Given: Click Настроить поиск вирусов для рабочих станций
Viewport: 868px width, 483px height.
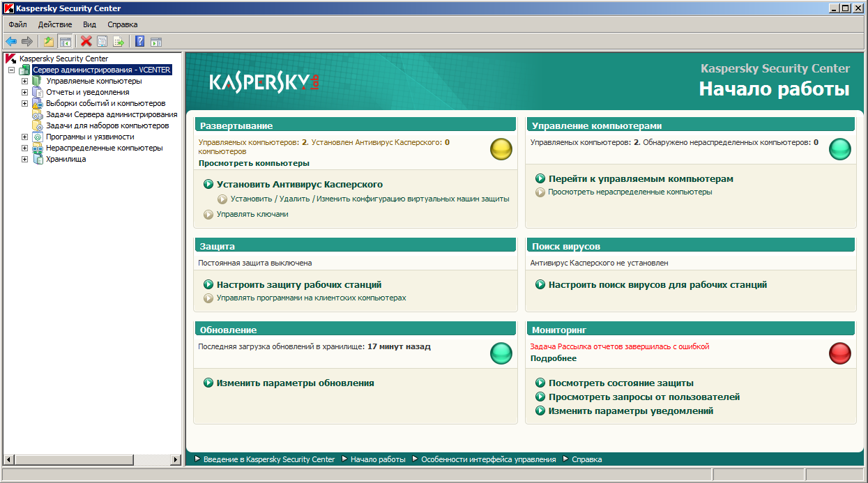Looking at the screenshot, I should click(x=657, y=285).
